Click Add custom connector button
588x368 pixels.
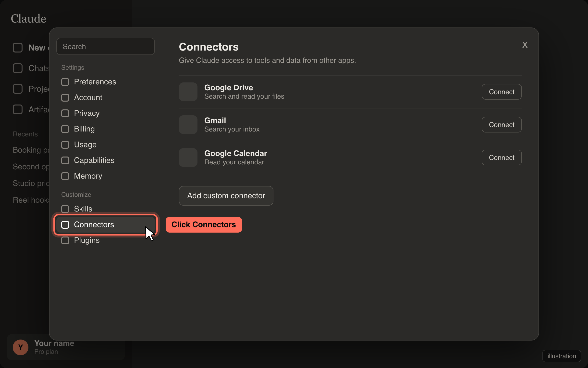[x=226, y=196]
